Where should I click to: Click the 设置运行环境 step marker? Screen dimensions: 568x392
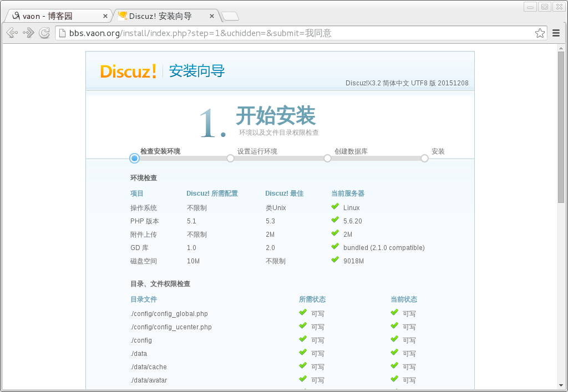click(x=230, y=158)
